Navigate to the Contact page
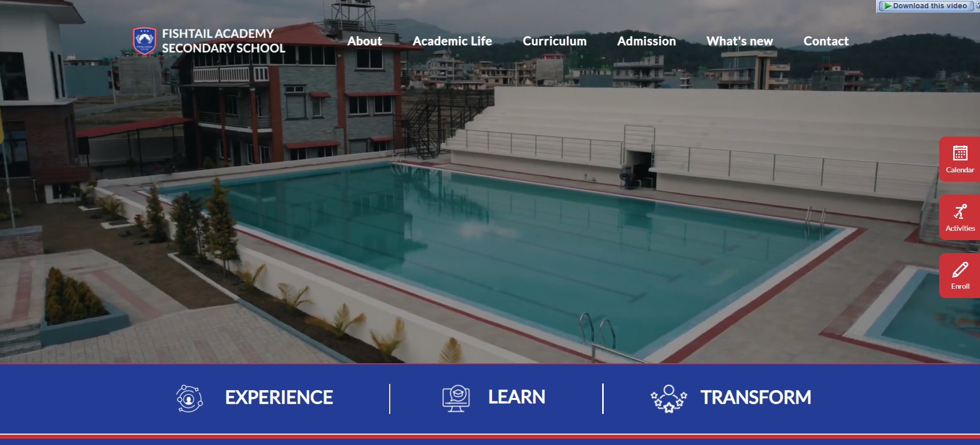This screenshot has width=980, height=445. [826, 41]
